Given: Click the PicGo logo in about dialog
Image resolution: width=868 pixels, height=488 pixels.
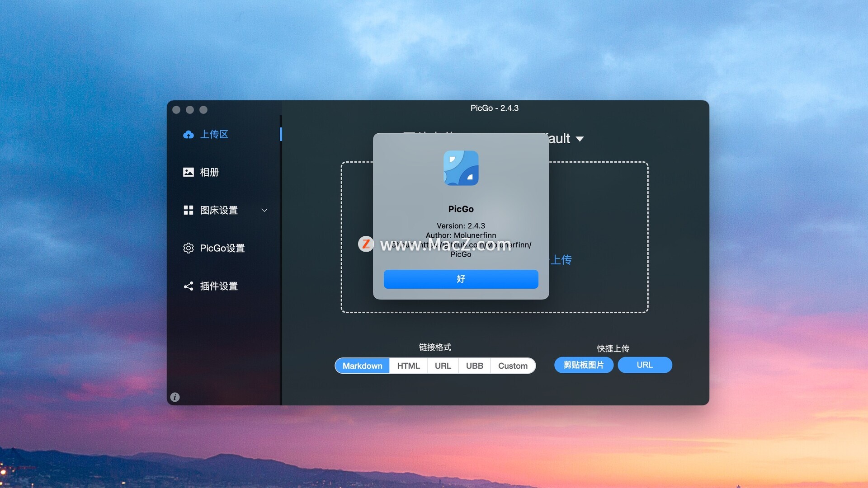Looking at the screenshot, I should click(x=461, y=168).
